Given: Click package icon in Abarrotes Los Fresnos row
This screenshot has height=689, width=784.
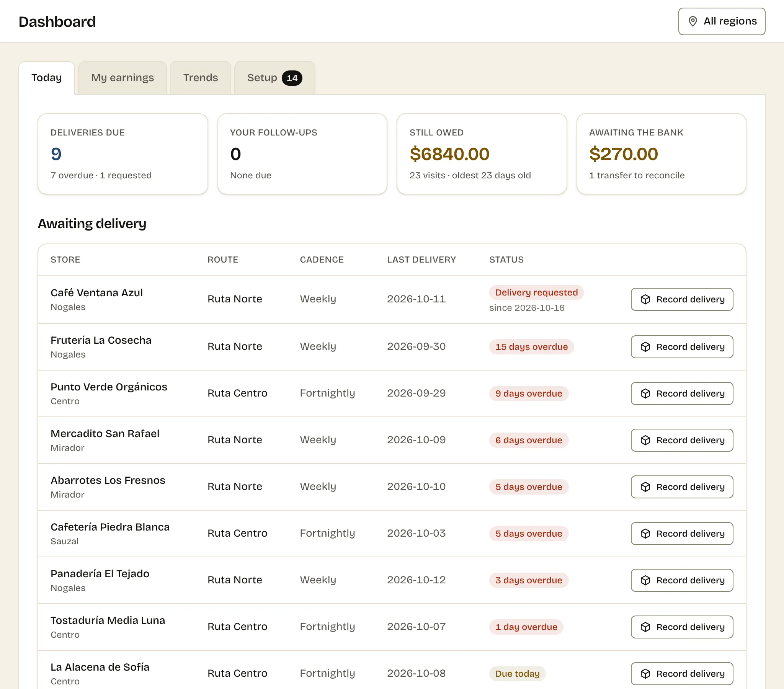Looking at the screenshot, I should (x=645, y=487).
